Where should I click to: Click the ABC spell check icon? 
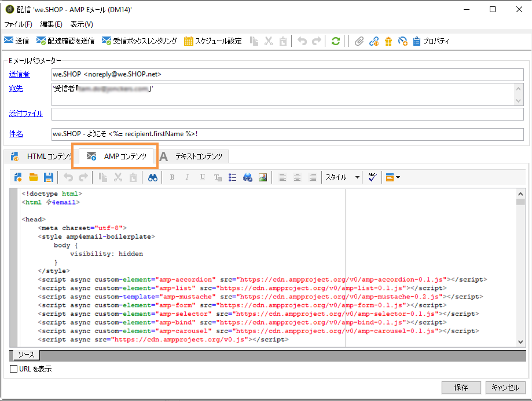coord(372,177)
